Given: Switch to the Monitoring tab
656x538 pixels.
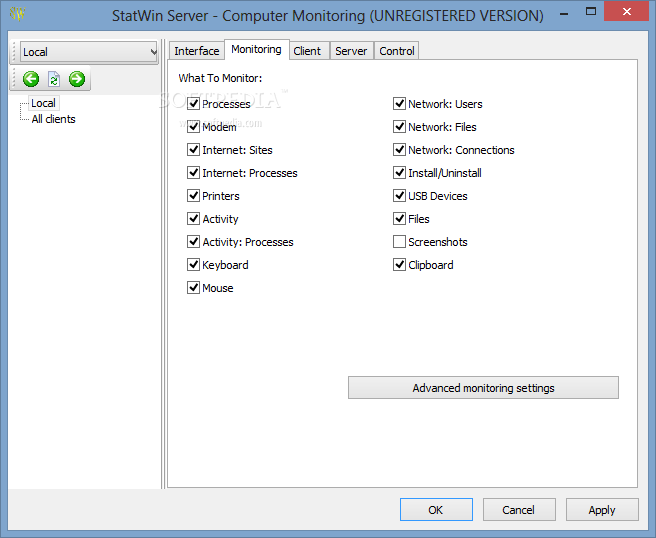Looking at the screenshot, I should (256, 49).
